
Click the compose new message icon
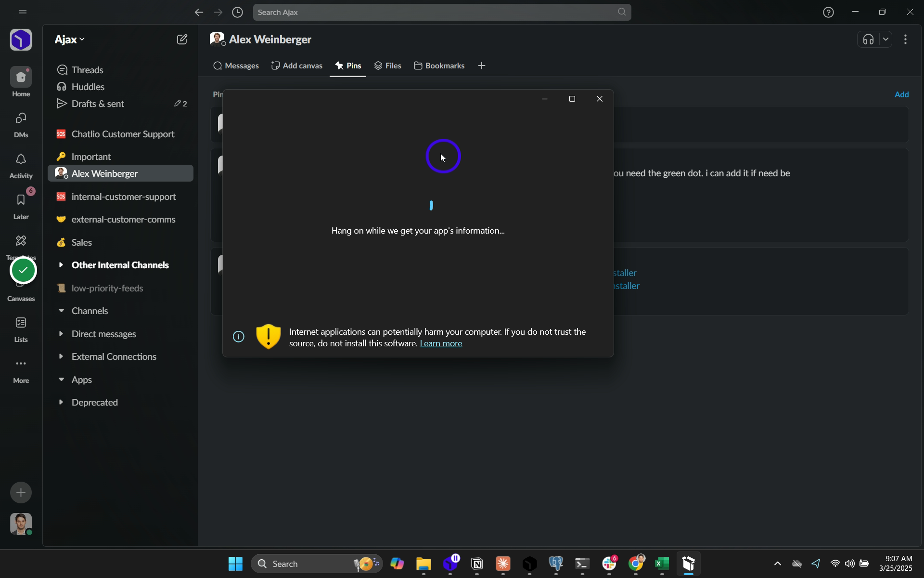(182, 39)
